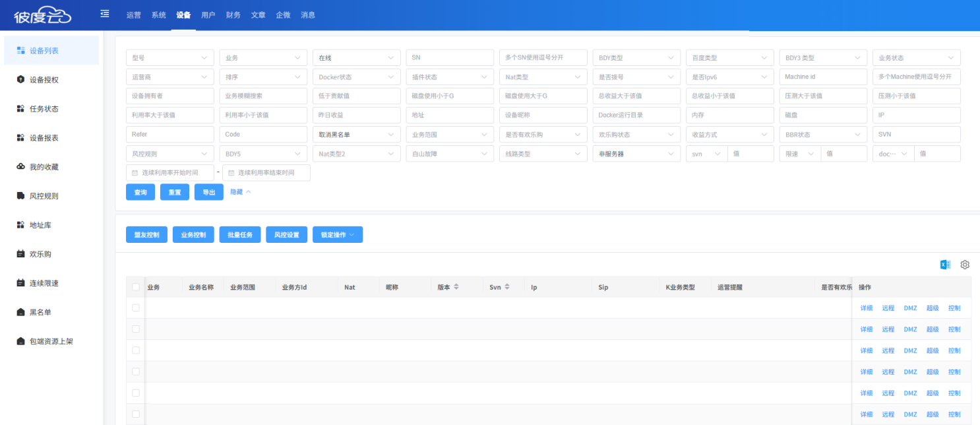980x425 pixels.
Task: Expand the 型号 dropdown filter
Action: (x=169, y=58)
